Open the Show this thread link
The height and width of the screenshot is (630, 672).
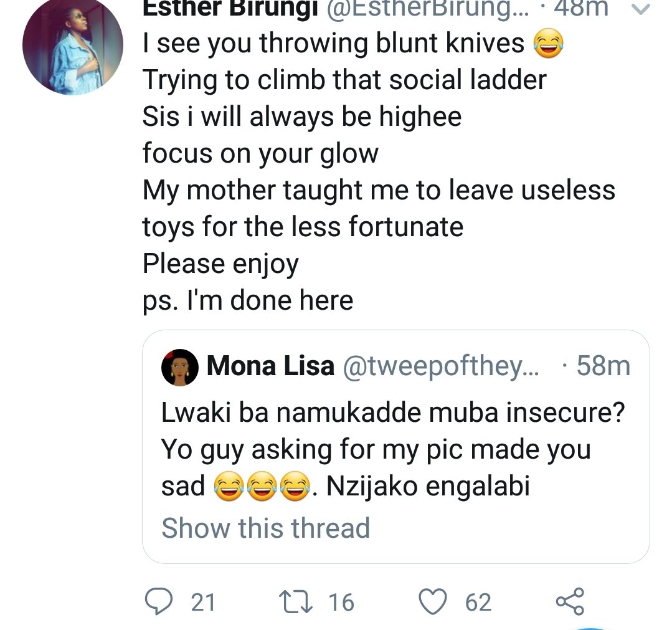(265, 528)
